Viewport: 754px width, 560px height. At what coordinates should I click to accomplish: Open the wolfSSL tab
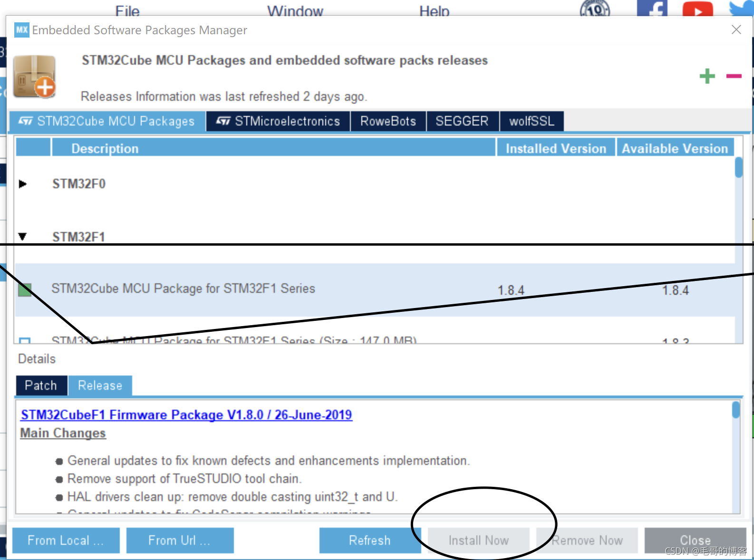(x=532, y=121)
